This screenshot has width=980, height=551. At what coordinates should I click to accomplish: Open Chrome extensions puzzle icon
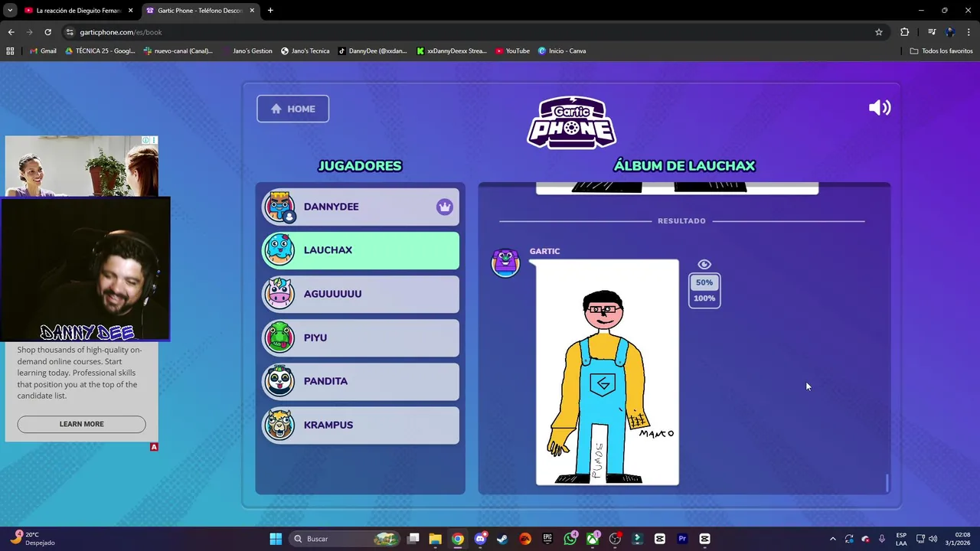coord(905,32)
